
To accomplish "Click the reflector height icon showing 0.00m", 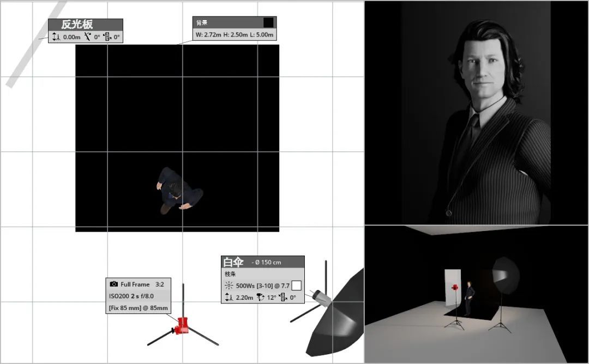I will 56,37.
